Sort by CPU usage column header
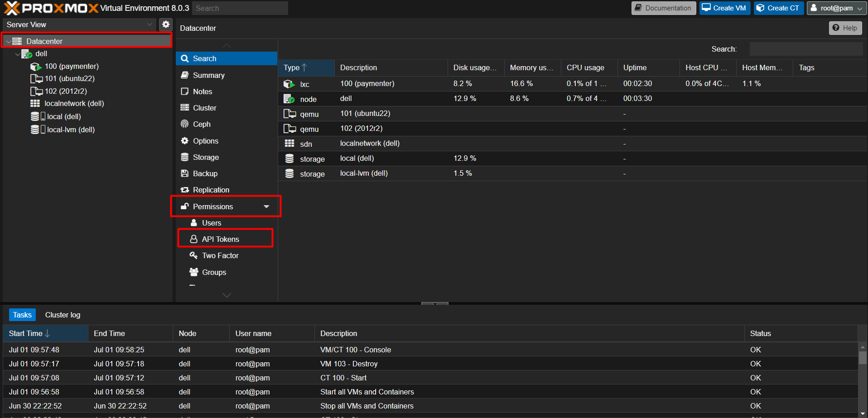The height and width of the screenshot is (418, 868). coord(589,67)
